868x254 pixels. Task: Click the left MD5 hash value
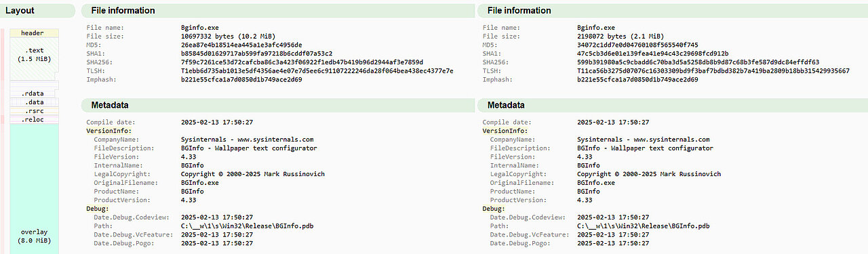click(241, 45)
